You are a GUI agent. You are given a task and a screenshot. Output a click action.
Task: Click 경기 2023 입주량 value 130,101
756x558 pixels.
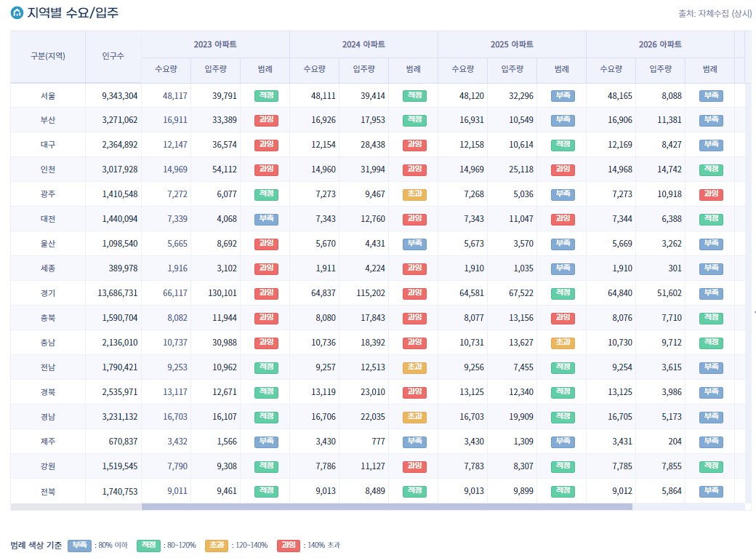point(222,293)
